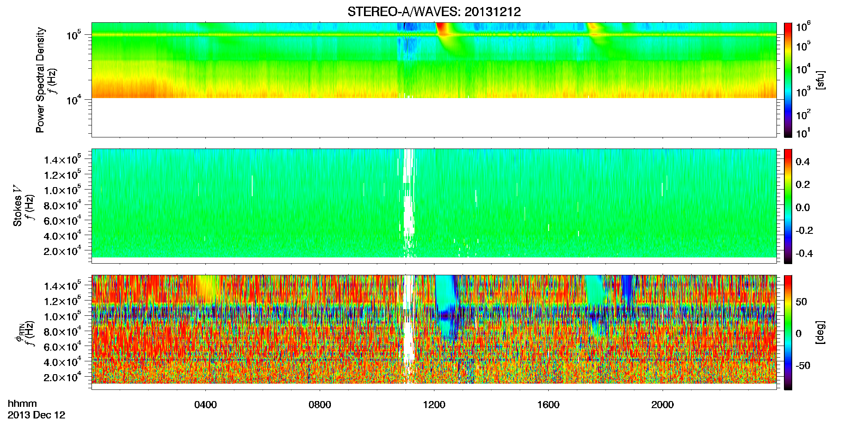Screen dimensions: 868x447
Task: Click the 0.0 label on Stokes colorbar
Action: pos(803,208)
